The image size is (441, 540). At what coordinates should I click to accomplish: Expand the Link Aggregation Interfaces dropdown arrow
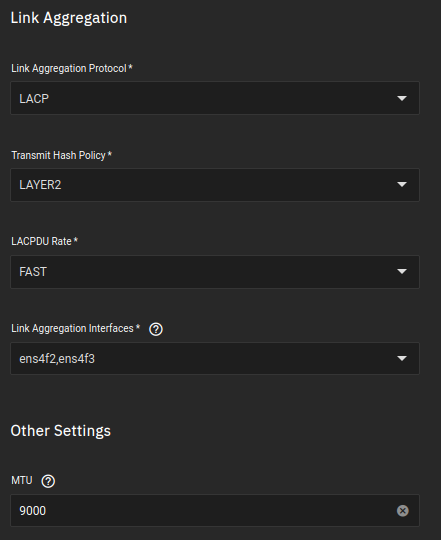402,359
